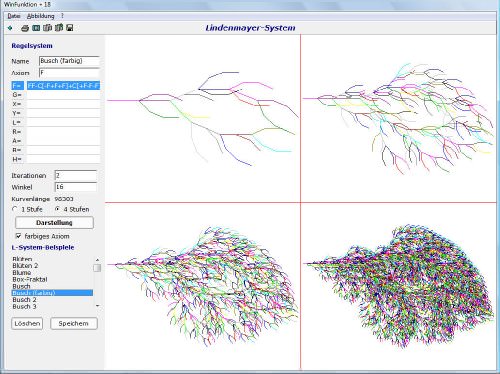Click the Regelsystem heading
Image resolution: width=500 pixels, height=374 pixels.
click(x=32, y=46)
